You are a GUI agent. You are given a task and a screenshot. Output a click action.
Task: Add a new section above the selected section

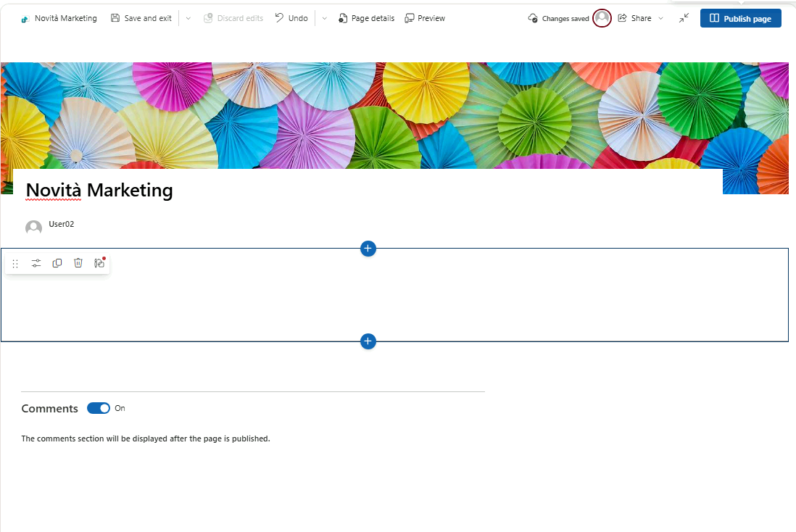368,249
